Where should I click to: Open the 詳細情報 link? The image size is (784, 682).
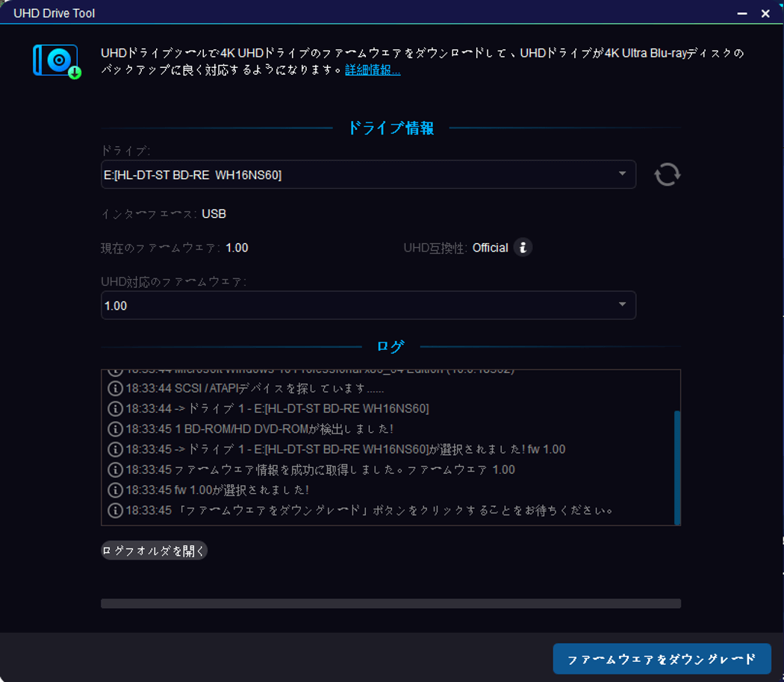pos(373,70)
